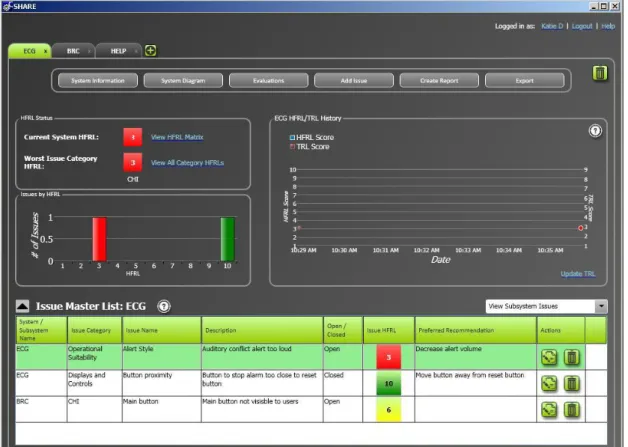Delete the Main button issue
Viewport: 628px width, 447px height.
(572, 410)
